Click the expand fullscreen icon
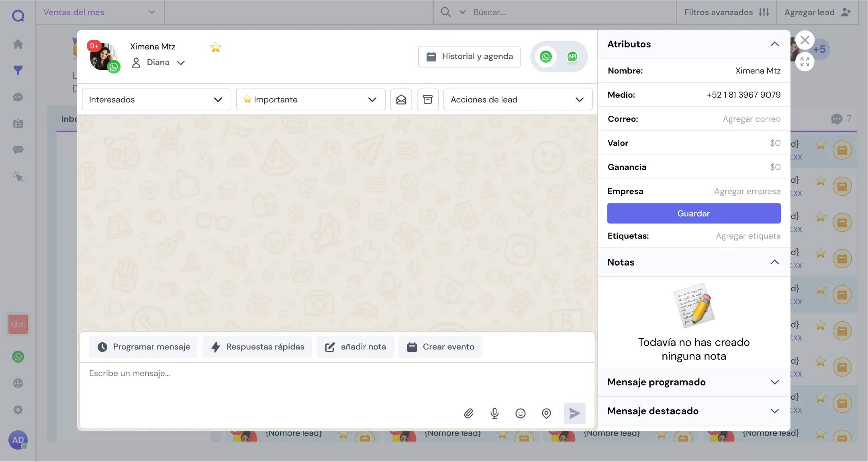Screen dimensions: 868x462 tap(805, 61)
